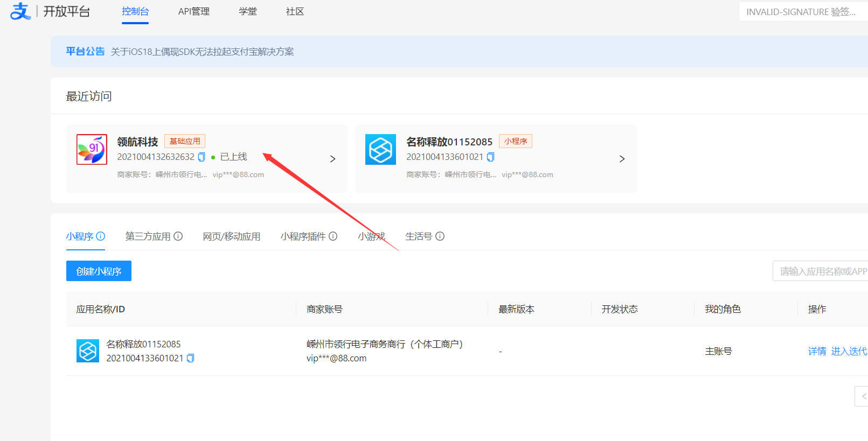Select the 生活号 tab
Viewport: 868px width, 441px height.
419,236
